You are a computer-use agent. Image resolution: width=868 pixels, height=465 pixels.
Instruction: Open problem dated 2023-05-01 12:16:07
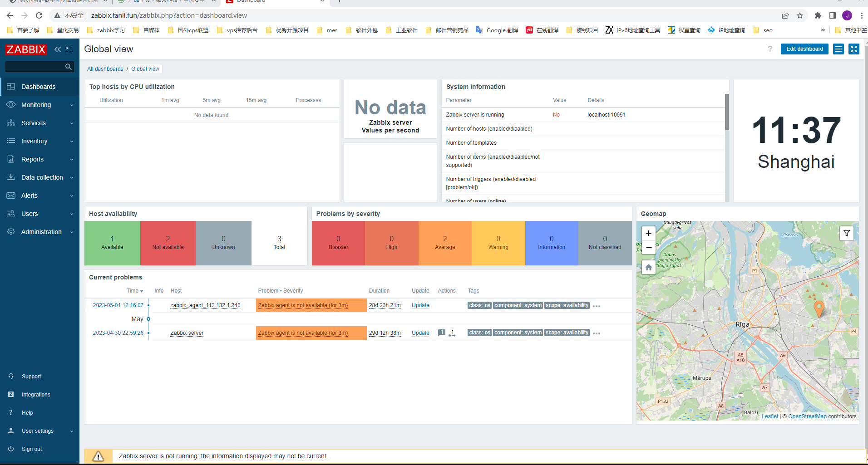118,305
